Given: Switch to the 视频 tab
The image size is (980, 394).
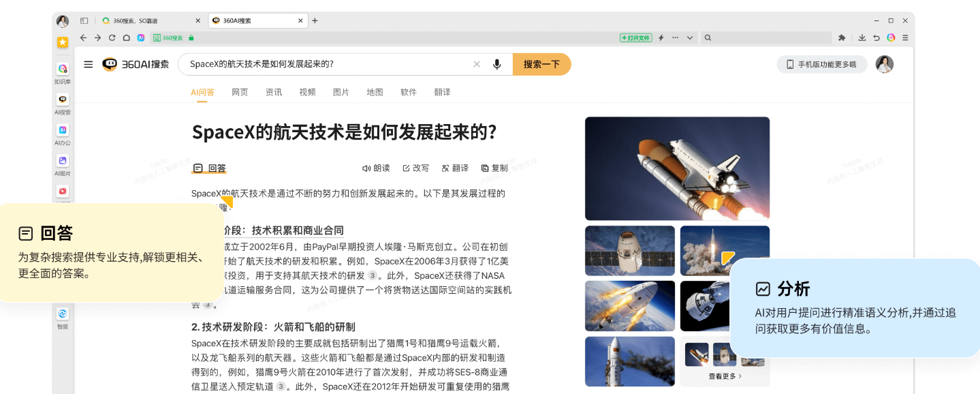Looking at the screenshot, I should click(307, 92).
